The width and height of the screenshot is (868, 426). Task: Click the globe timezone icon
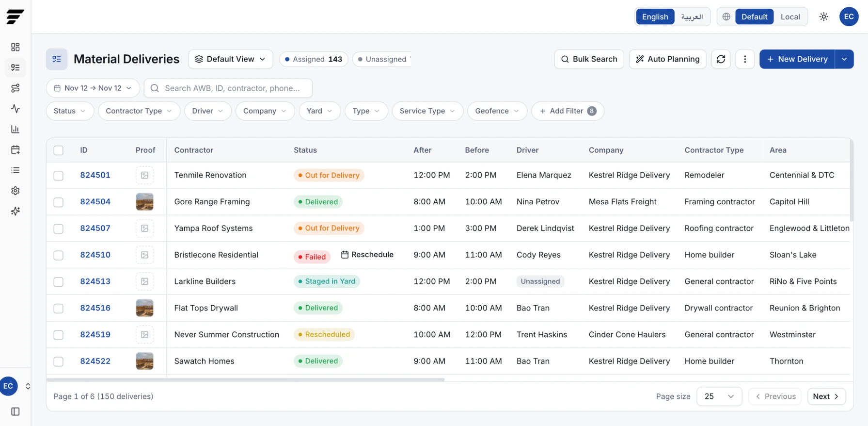tap(726, 16)
